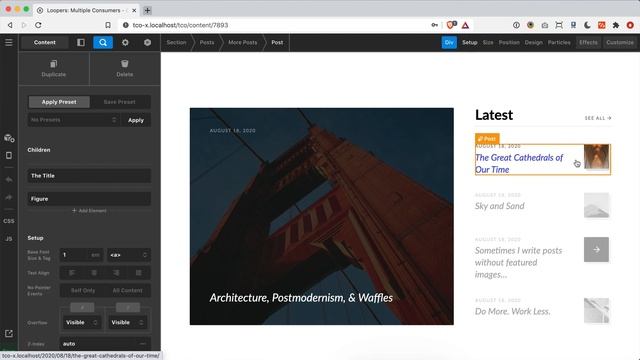Click the Do More. Work Less. thumbnail
The height and width of the screenshot is (360, 640).
[596, 311]
